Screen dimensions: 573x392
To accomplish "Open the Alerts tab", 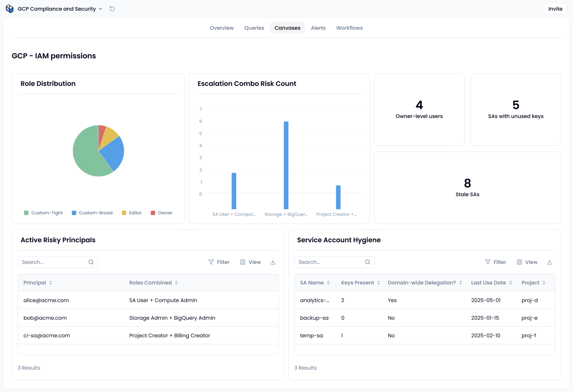I will tap(318, 28).
